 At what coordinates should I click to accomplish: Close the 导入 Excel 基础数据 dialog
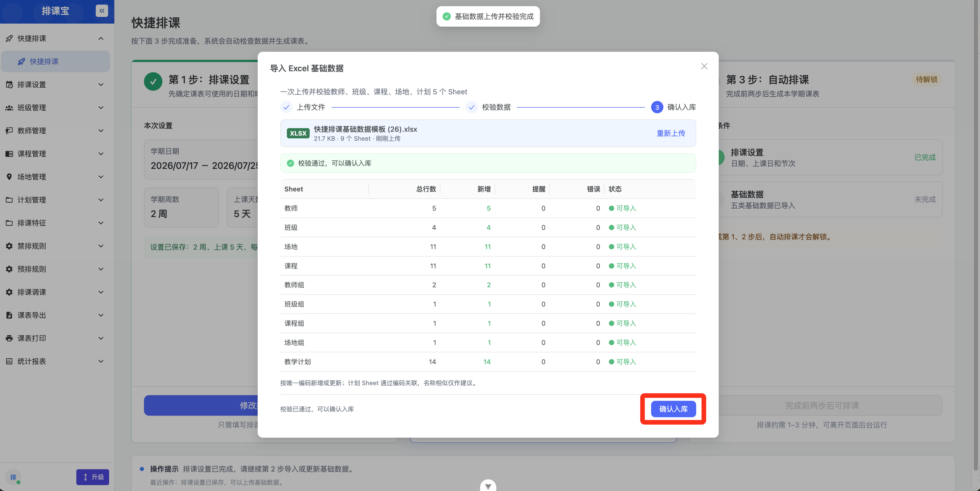(704, 66)
